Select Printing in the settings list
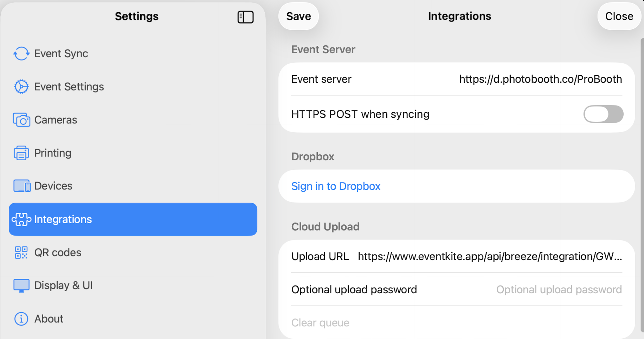The width and height of the screenshot is (644, 339). pyautogui.click(x=53, y=153)
